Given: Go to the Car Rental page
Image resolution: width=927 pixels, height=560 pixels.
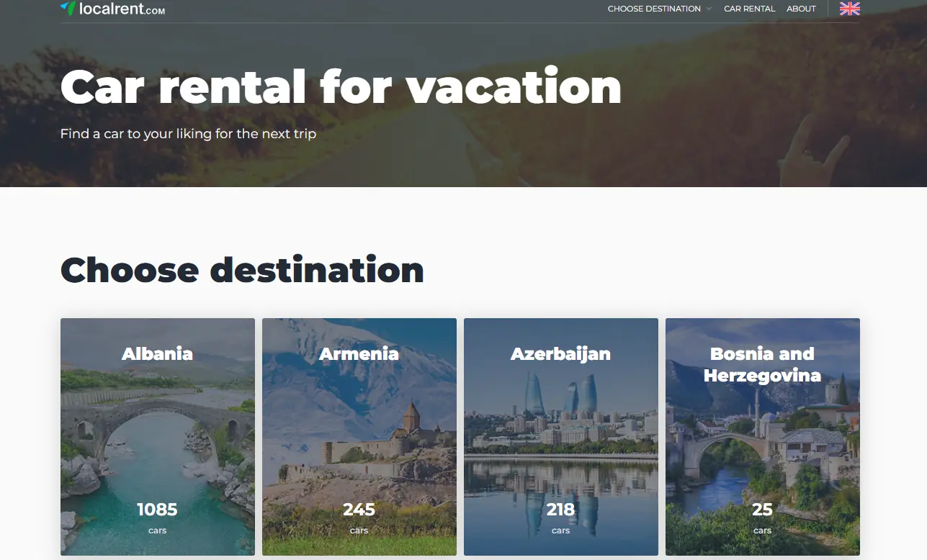Looking at the screenshot, I should (x=749, y=9).
